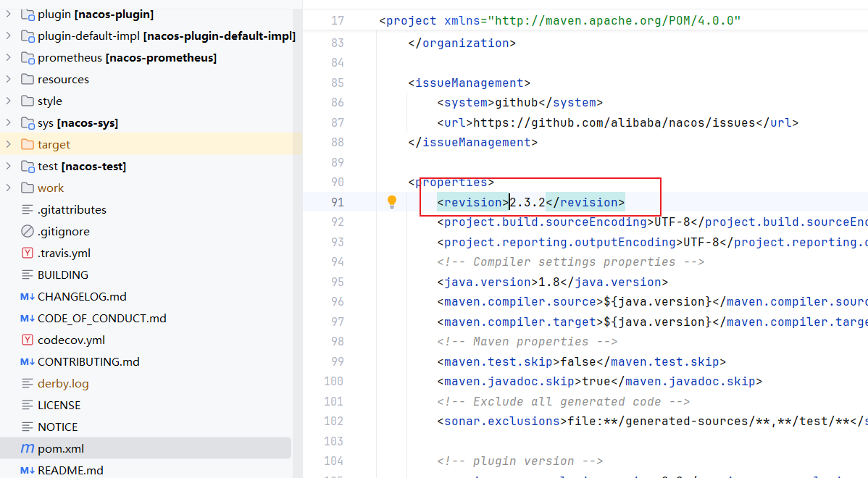868x478 pixels.
Task: Click the module folder icon for prometheus
Action: pyautogui.click(x=28, y=57)
